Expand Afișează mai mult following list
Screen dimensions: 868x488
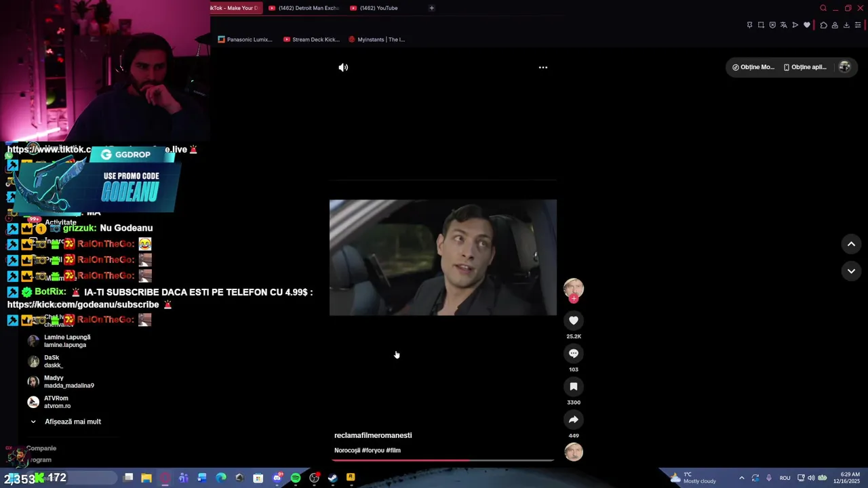pos(66,422)
